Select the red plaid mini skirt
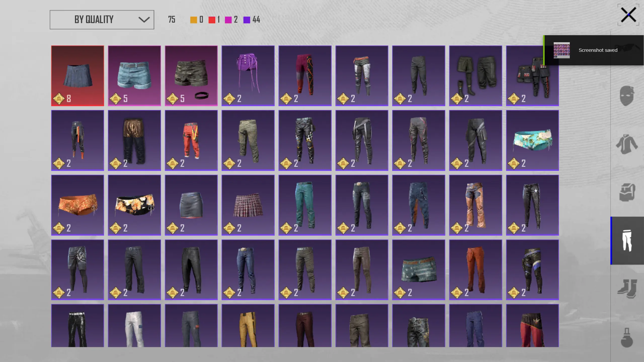The height and width of the screenshot is (362, 644). pos(248,205)
